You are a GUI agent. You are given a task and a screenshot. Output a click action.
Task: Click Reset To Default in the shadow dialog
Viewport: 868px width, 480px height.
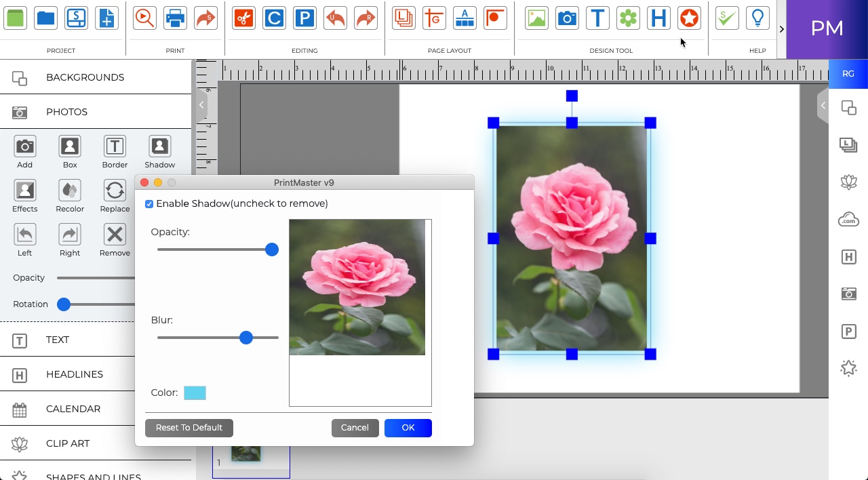pyautogui.click(x=189, y=428)
